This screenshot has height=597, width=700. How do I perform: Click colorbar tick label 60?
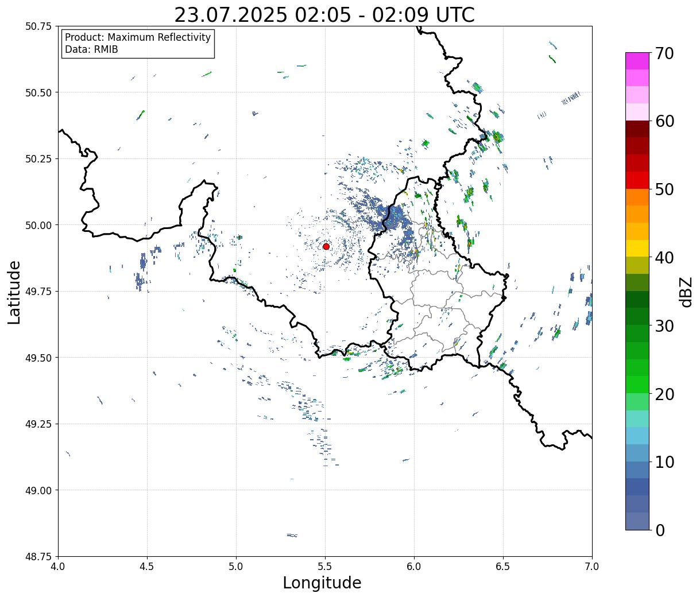click(x=664, y=121)
